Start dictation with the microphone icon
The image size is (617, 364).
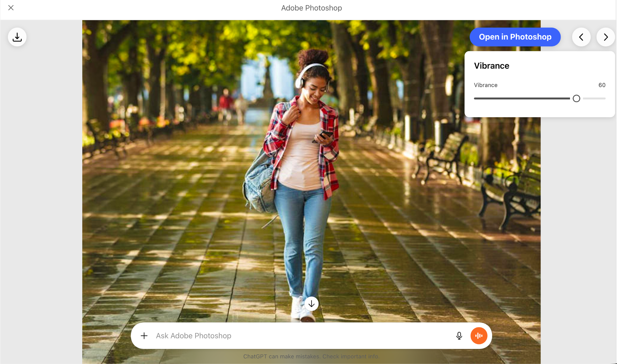tap(459, 336)
